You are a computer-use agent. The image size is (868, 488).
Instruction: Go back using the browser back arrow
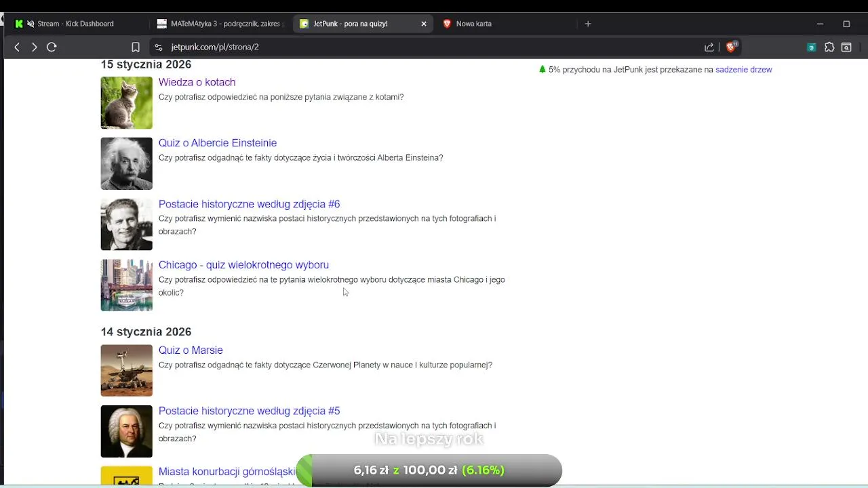(17, 47)
